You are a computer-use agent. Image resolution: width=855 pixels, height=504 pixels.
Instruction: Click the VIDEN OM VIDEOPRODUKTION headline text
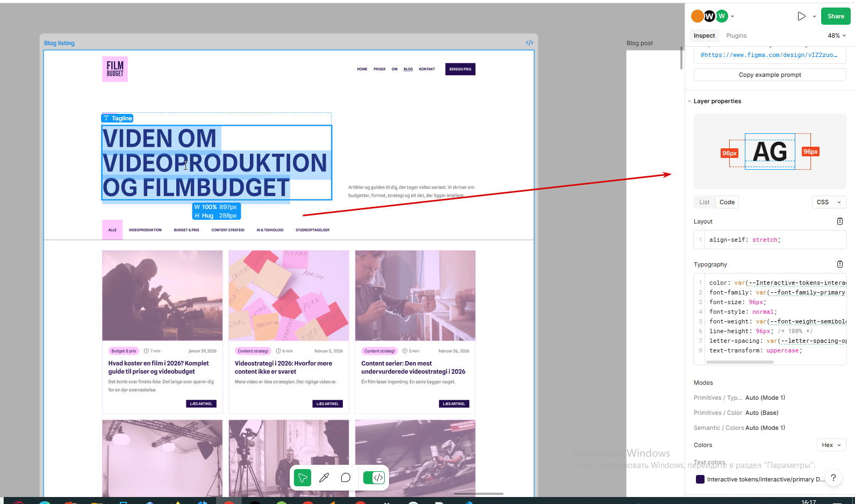pos(216,163)
